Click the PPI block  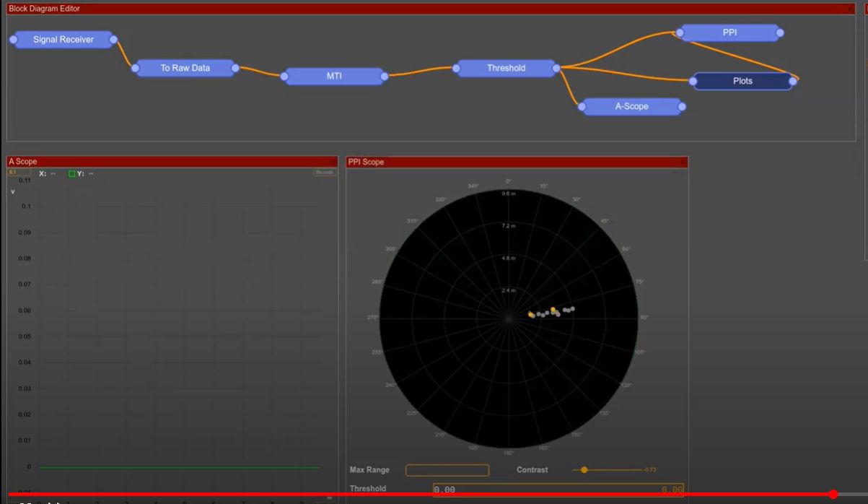[729, 32]
